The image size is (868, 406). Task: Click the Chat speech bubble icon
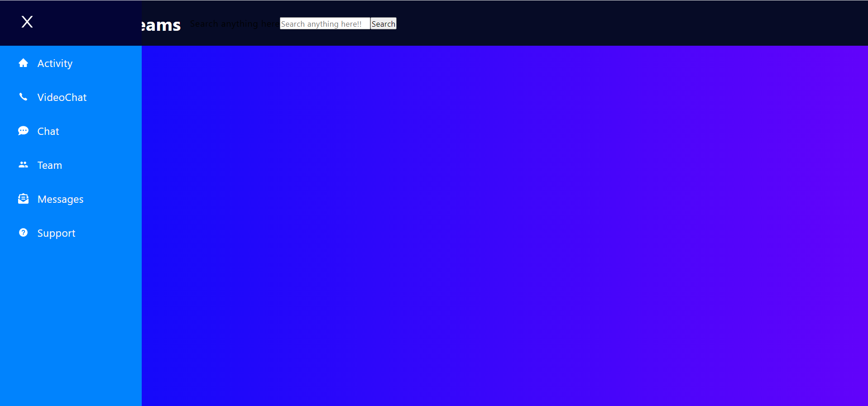pyautogui.click(x=24, y=131)
